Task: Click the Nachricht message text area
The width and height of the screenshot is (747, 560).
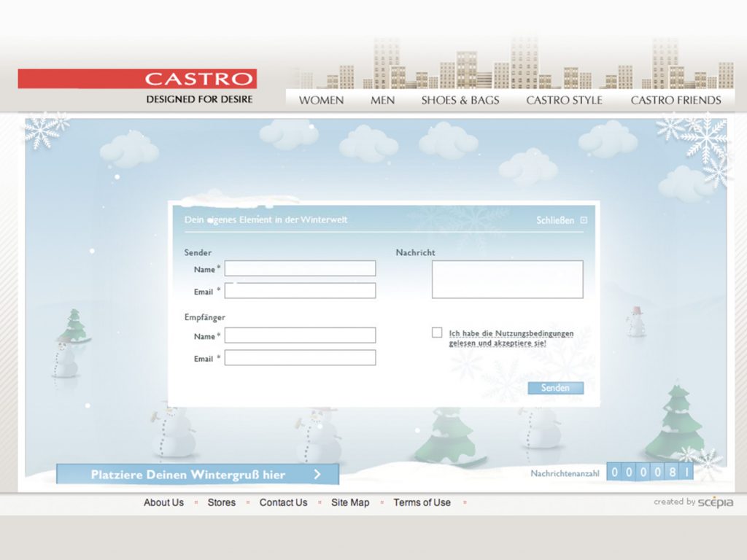Action: (x=508, y=279)
